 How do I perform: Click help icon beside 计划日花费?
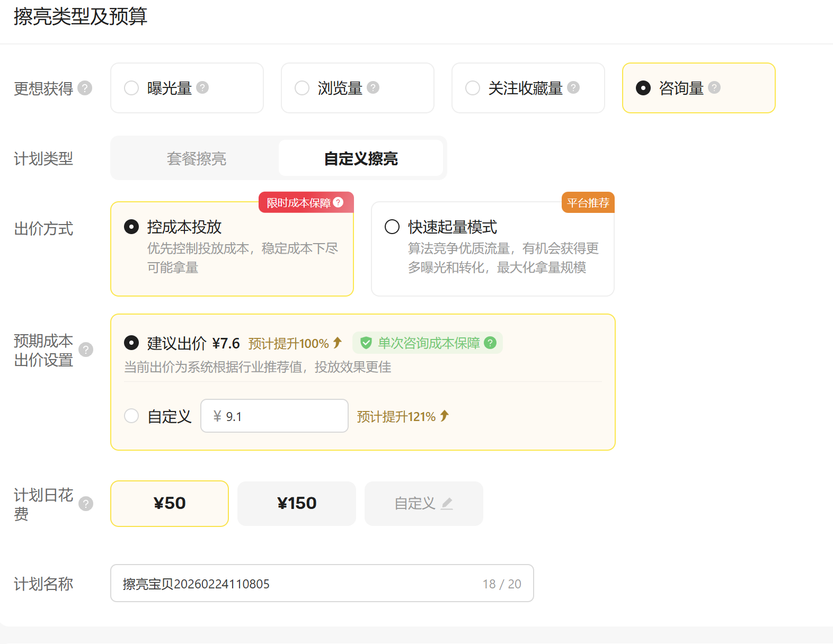[86, 503]
